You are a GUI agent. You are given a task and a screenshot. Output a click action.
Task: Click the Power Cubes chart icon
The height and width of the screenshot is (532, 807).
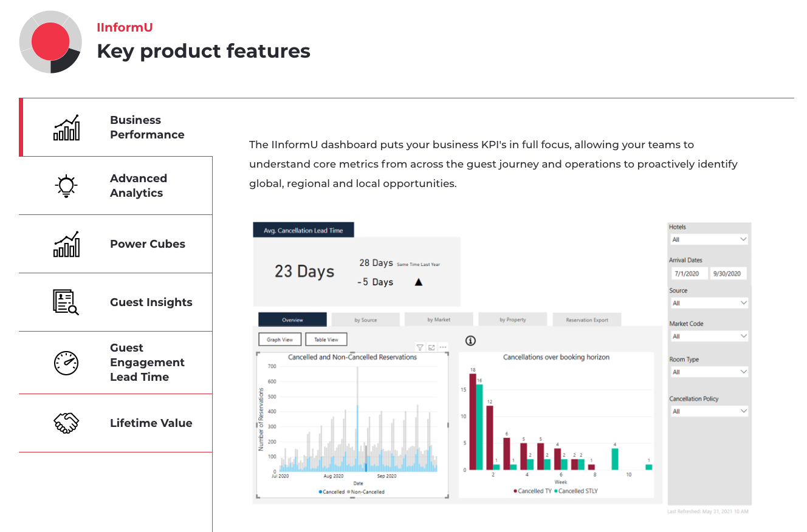click(66, 244)
